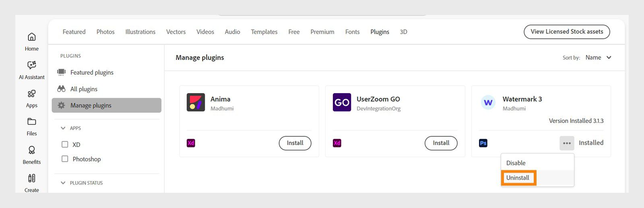Switch to the Fonts tab
Viewport: 644px width, 208px height.
[352, 32]
